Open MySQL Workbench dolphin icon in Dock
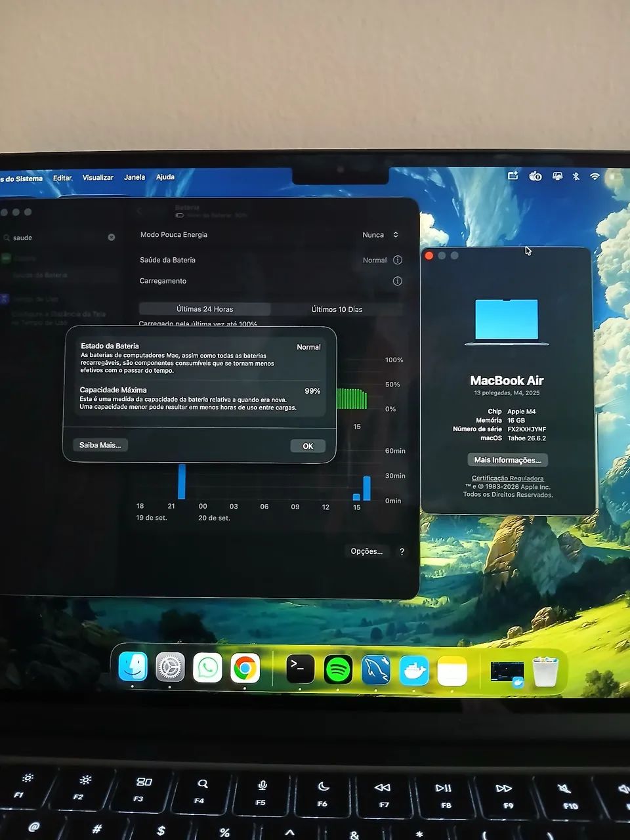Viewport: 630px width, 840px height. click(376, 671)
